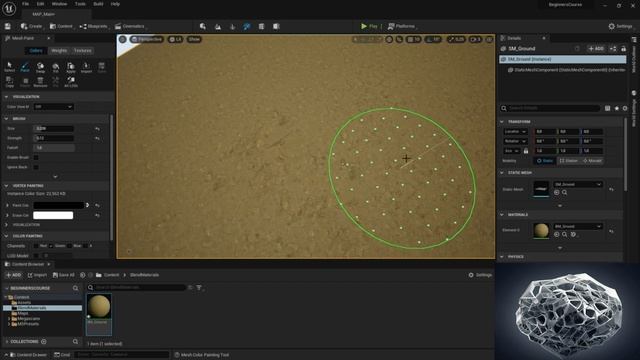This screenshot has height=360, width=640.
Task: Open the viewport Show menu
Action: coord(194,39)
